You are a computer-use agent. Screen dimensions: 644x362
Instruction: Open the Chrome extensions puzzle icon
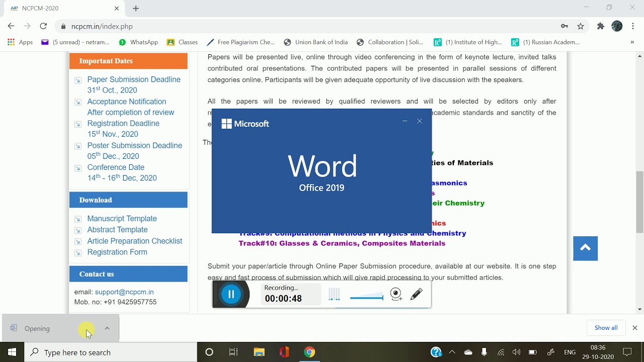click(600, 26)
